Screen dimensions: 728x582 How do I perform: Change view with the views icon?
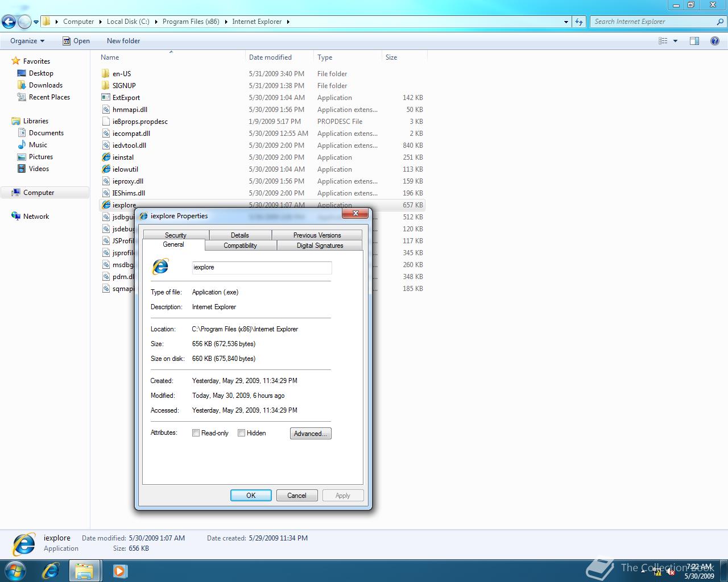pyautogui.click(x=663, y=41)
